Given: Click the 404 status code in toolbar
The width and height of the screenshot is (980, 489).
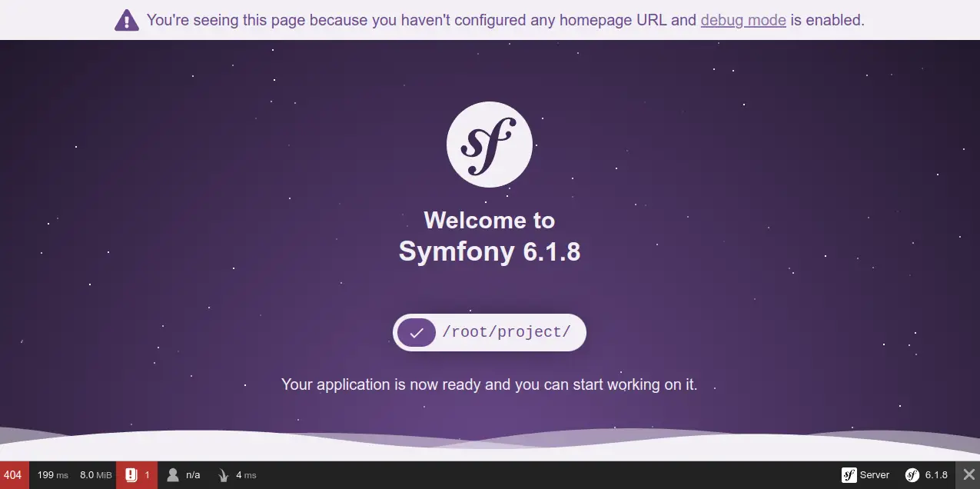Looking at the screenshot, I should coord(13,475).
